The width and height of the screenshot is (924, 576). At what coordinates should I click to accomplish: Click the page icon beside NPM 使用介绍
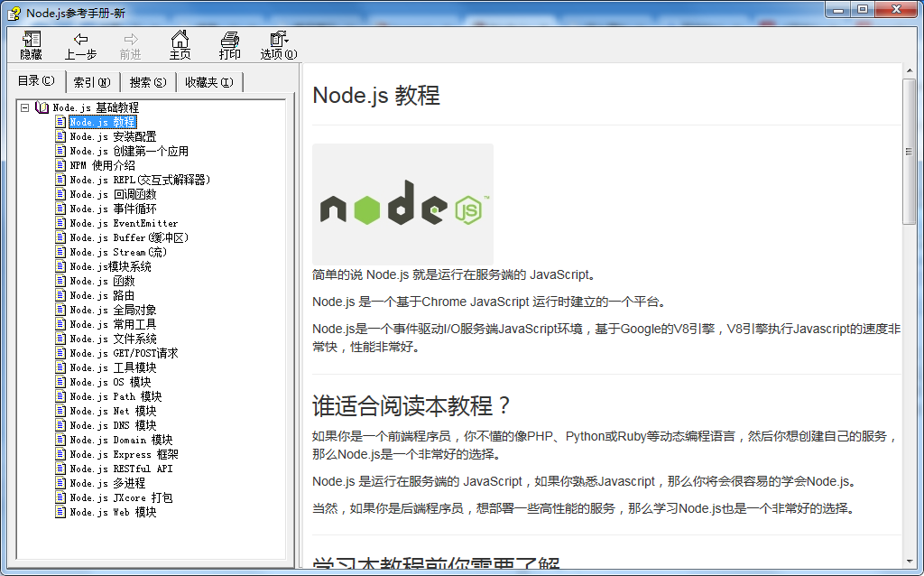coord(60,165)
